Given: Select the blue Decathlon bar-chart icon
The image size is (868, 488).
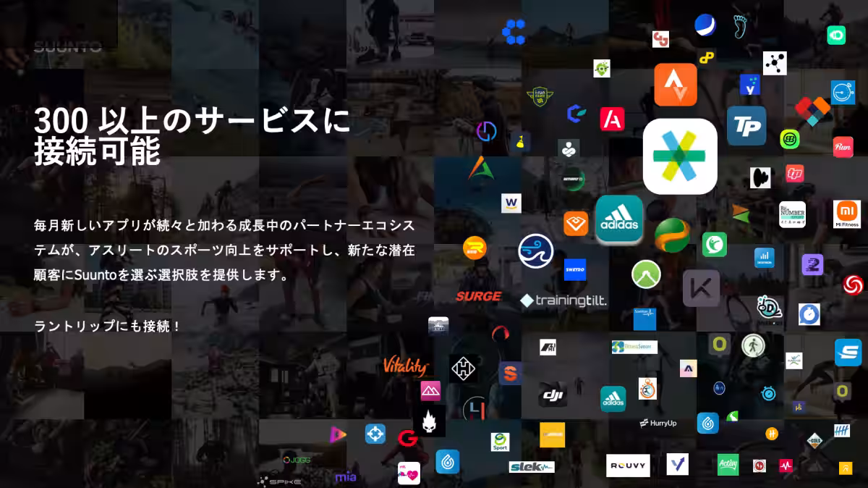Looking at the screenshot, I should (765, 258).
